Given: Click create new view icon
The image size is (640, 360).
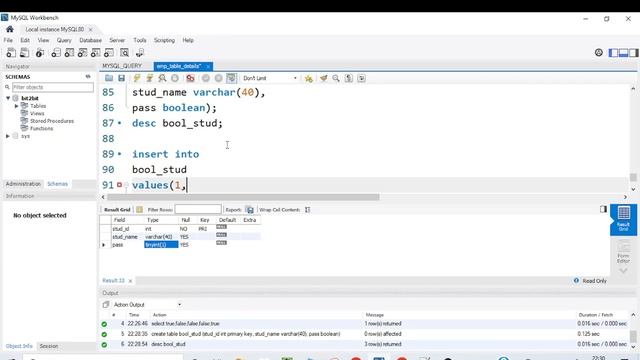Looking at the screenshot, I should tap(82, 53).
